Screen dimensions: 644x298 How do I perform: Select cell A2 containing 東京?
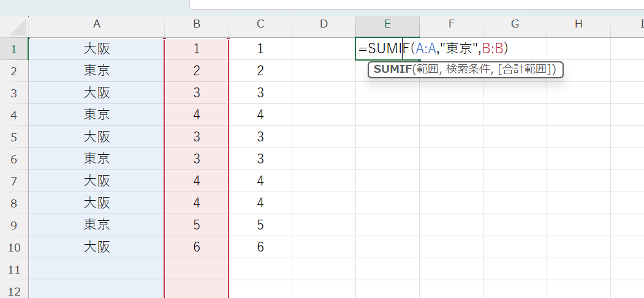[x=96, y=71]
